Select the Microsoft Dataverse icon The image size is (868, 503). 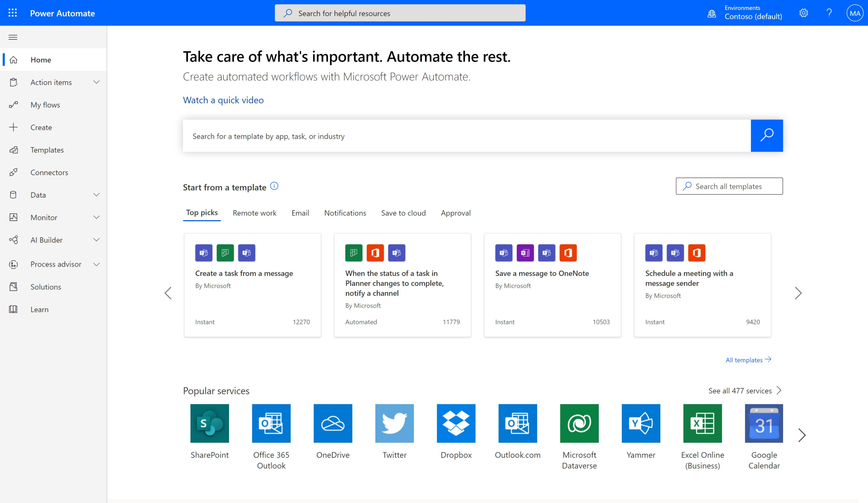[x=579, y=423]
